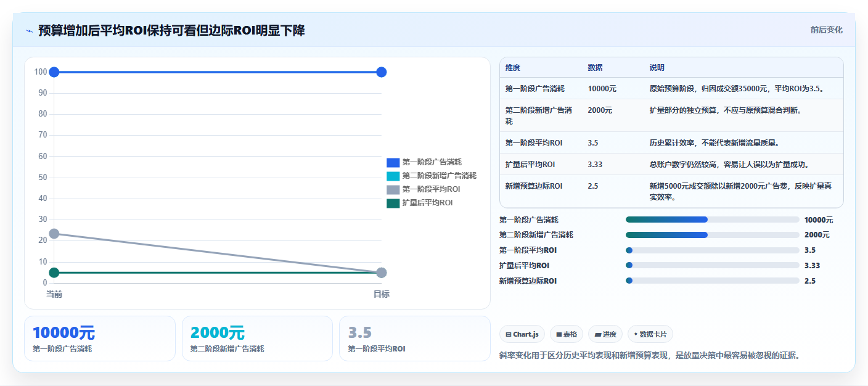This screenshot has width=868, height=386.
Task: Click the 数据卡片 tag
Action: (650, 334)
